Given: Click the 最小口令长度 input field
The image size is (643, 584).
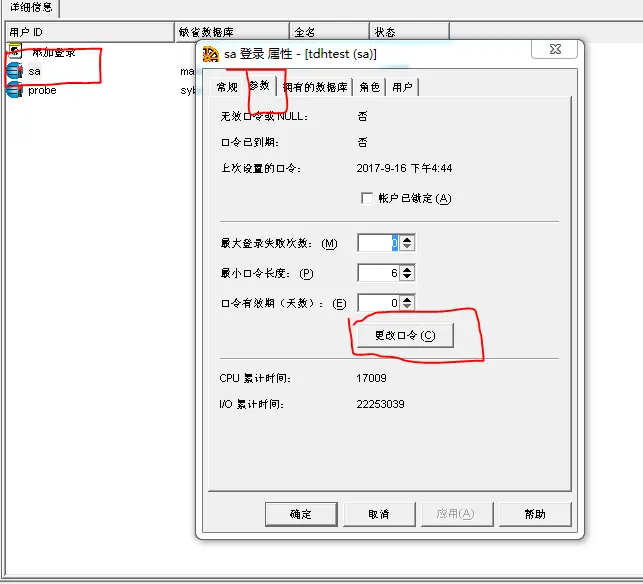Looking at the screenshot, I should coord(378,273).
